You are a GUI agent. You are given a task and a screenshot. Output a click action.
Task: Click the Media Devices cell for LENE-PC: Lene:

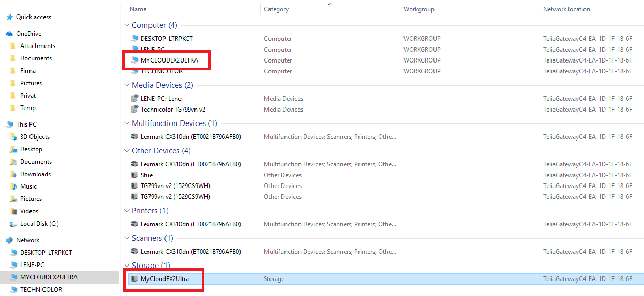tap(283, 99)
